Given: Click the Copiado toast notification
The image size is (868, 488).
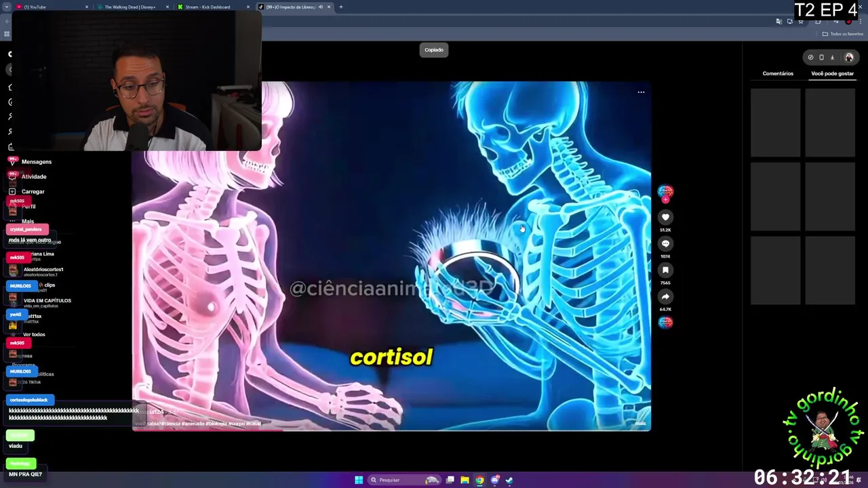Looking at the screenshot, I should point(434,49).
